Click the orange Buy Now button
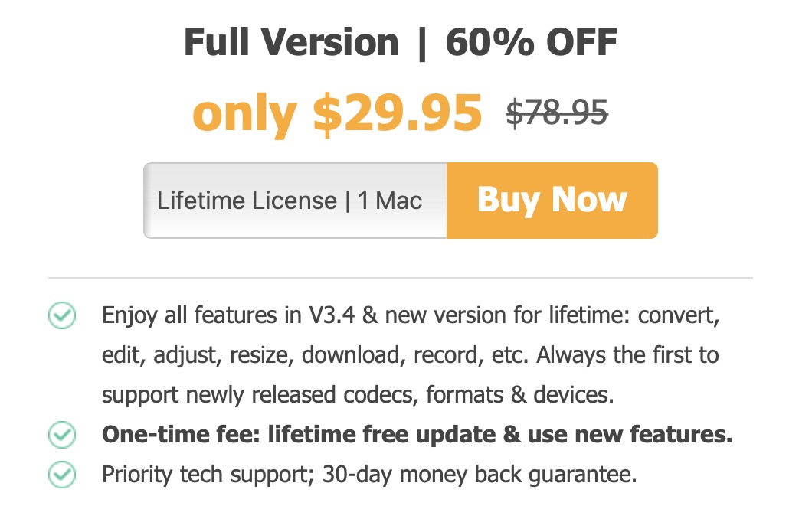This screenshot has height=519, width=812. pyautogui.click(x=552, y=201)
